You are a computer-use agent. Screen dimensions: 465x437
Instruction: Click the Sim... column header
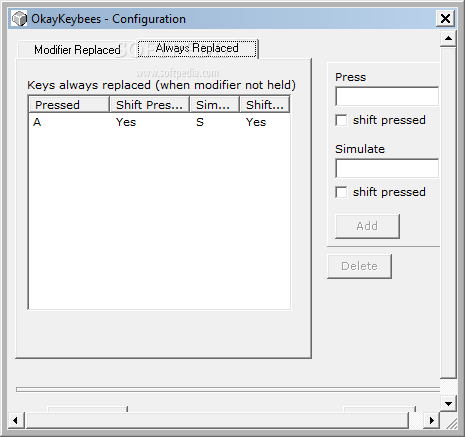(x=214, y=105)
